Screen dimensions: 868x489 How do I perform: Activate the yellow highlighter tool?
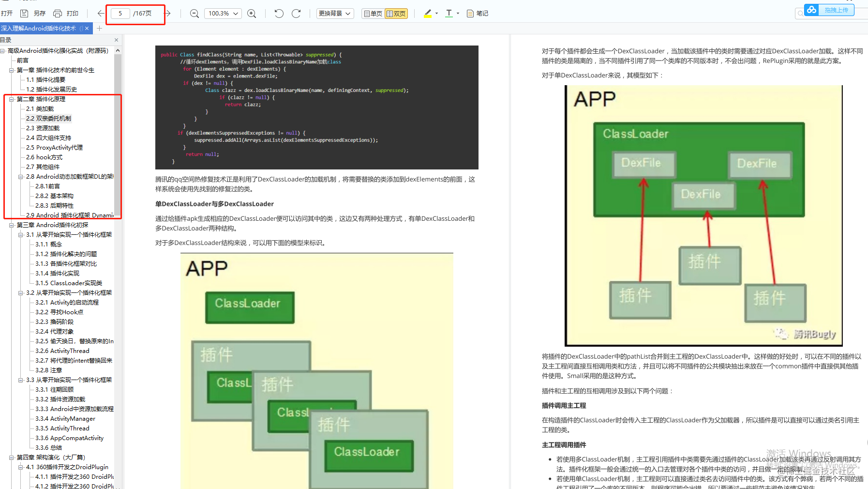click(428, 13)
